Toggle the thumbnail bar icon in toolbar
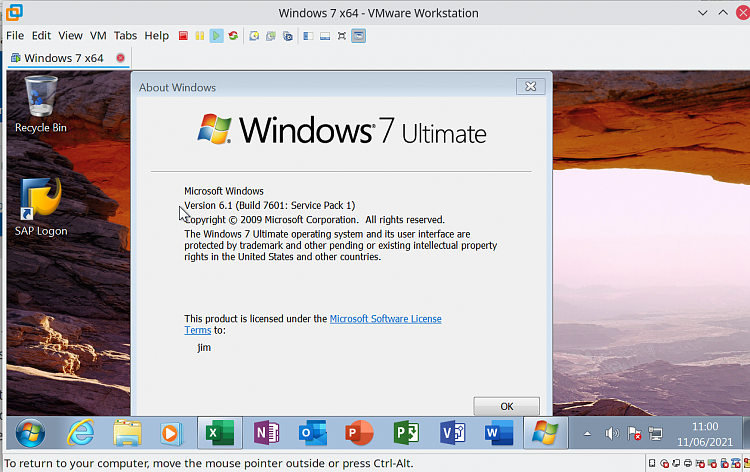The image size is (750, 472). click(x=325, y=36)
